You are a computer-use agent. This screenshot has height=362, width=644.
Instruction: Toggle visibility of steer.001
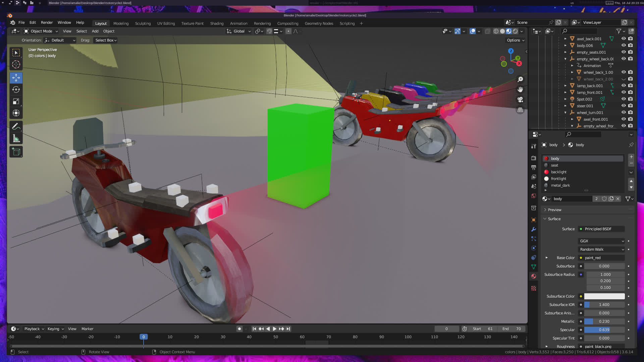coord(624,106)
